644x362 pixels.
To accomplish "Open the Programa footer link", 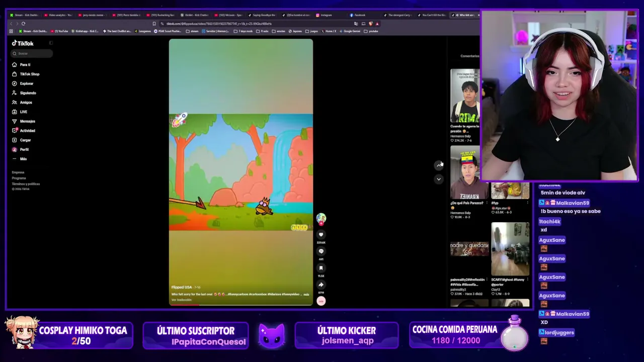I will coord(19,178).
